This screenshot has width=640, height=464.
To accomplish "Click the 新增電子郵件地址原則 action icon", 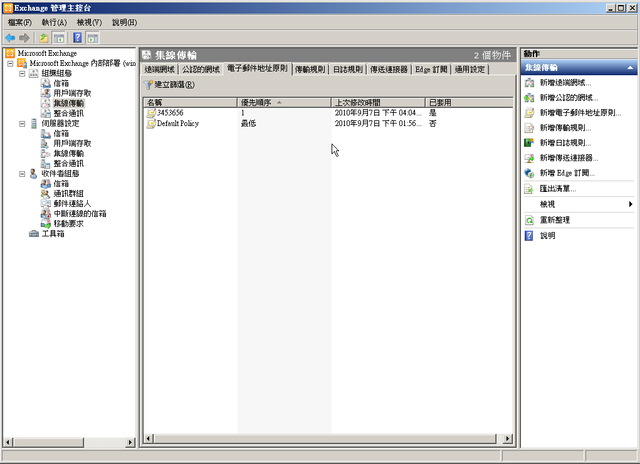I will coord(529,113).
